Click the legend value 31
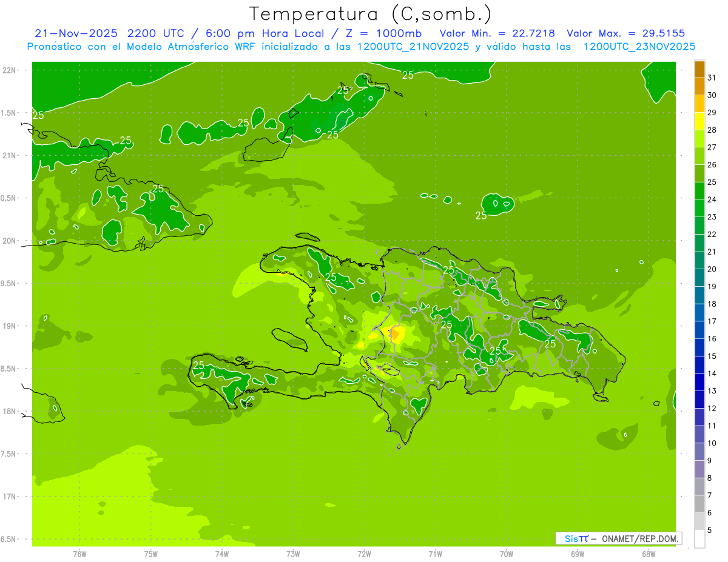 point(712,78)
